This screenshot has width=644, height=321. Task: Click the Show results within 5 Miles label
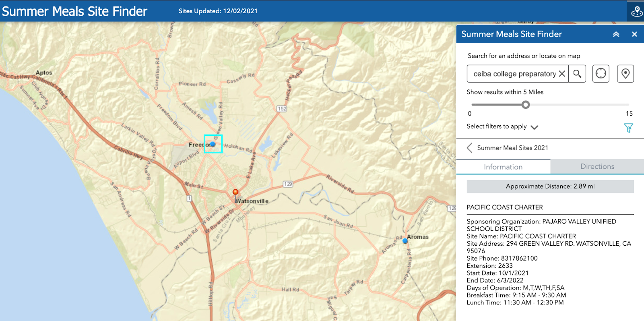point(505,92)
